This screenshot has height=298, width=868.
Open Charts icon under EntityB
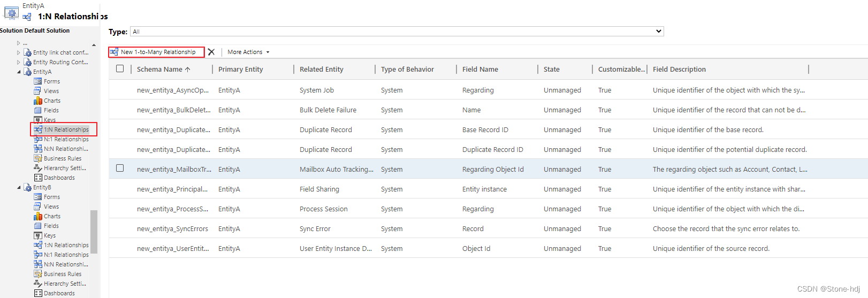pos(37,216)
